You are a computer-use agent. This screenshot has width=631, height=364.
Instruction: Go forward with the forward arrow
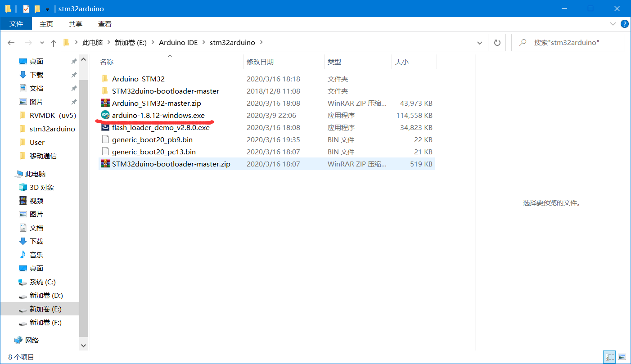(28, 43)
